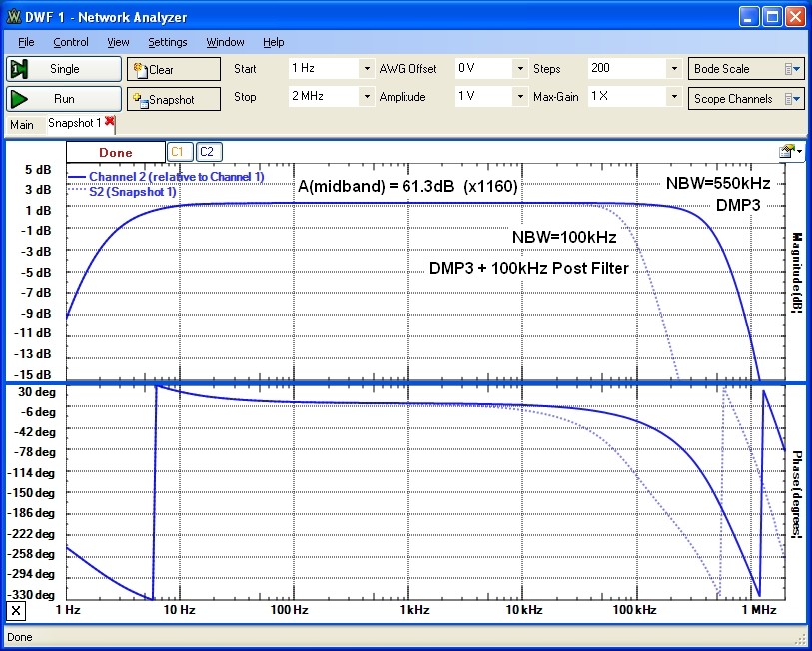The width and height of the screenshot is (812, 651).
Task: Open the Settings menu
Action: (x=167, y=42)
